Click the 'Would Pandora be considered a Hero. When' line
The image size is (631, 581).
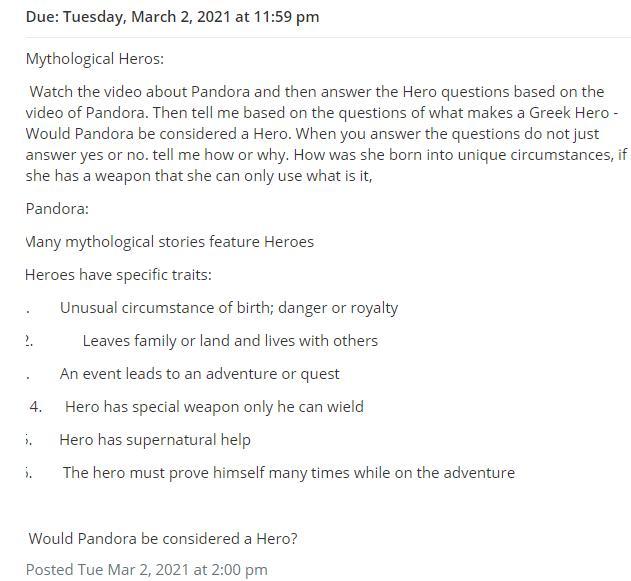[312, 134]
